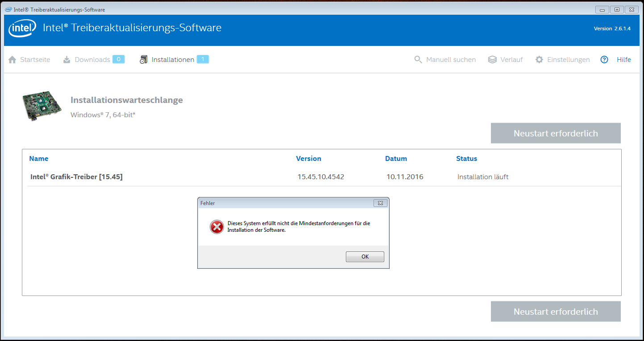Open the Downloads tab
644x341 pixels.
pyautogui.click(x=92, y=60)
